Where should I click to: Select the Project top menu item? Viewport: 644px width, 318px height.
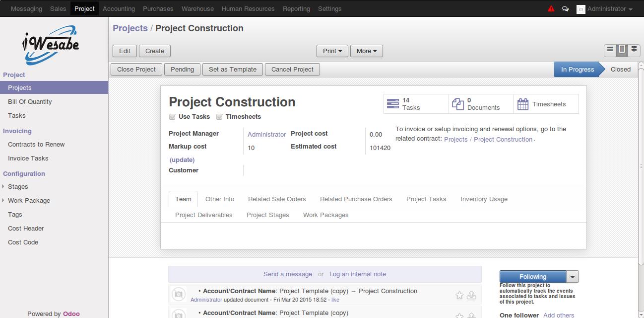point(84,8)
